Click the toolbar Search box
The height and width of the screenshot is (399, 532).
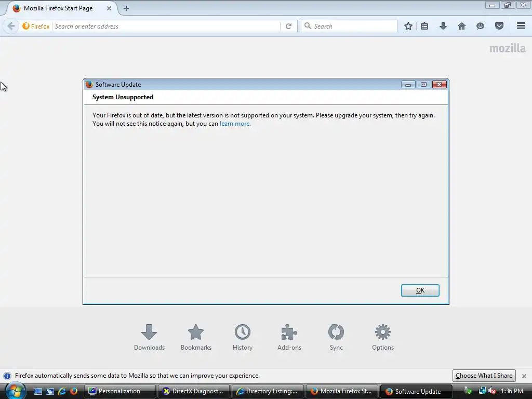tap(349, 26)
